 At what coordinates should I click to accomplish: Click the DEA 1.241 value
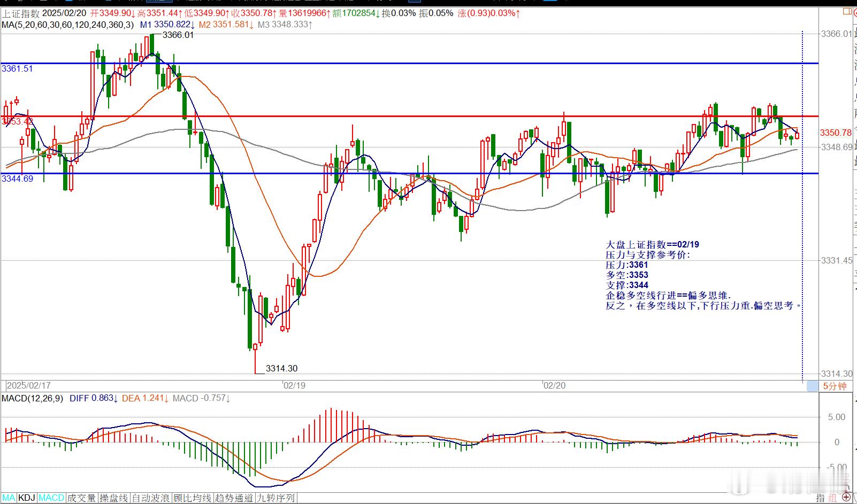coord(146,398)
